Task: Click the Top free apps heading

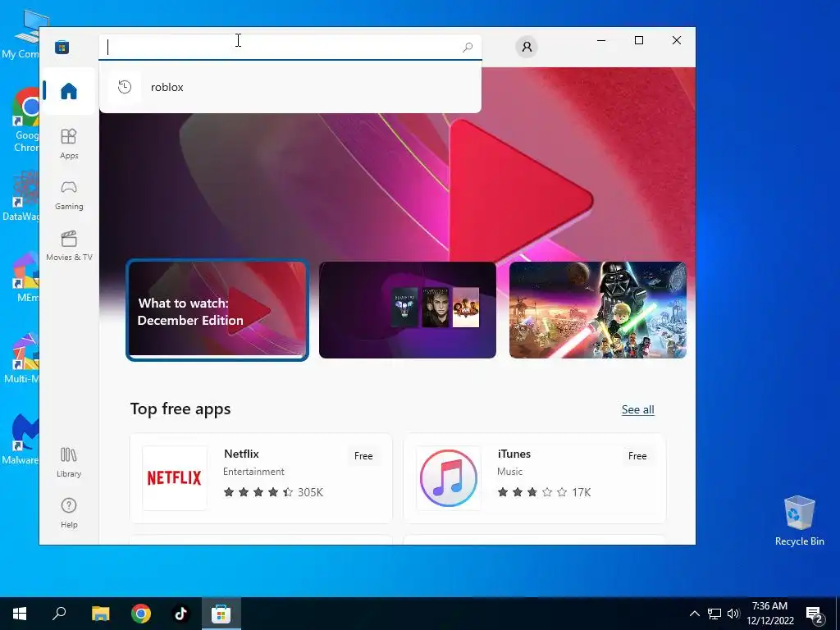Action: (180, 409)
